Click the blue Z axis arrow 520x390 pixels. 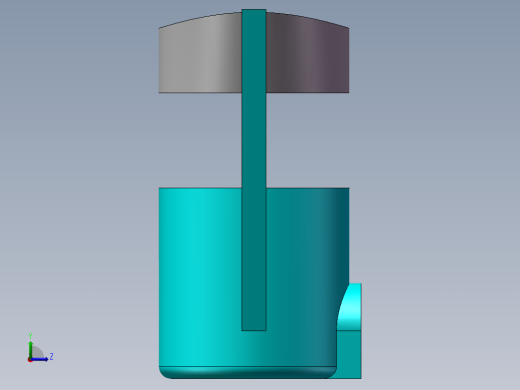point(41,359)
